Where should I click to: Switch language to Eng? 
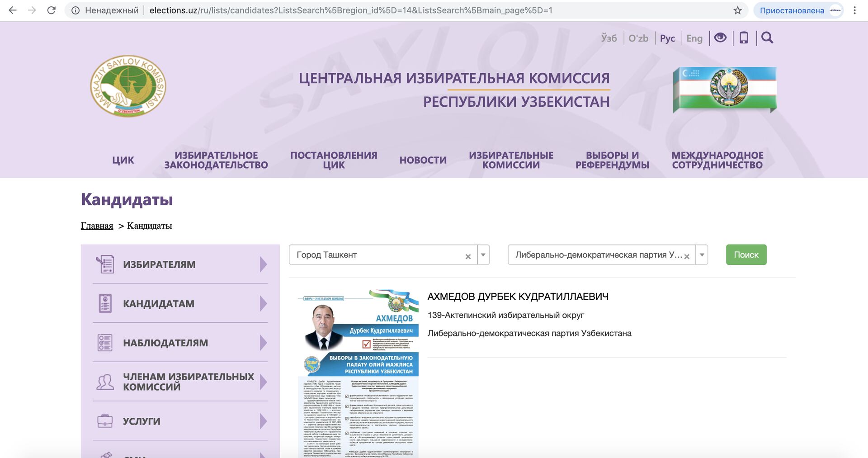[694, 38]
